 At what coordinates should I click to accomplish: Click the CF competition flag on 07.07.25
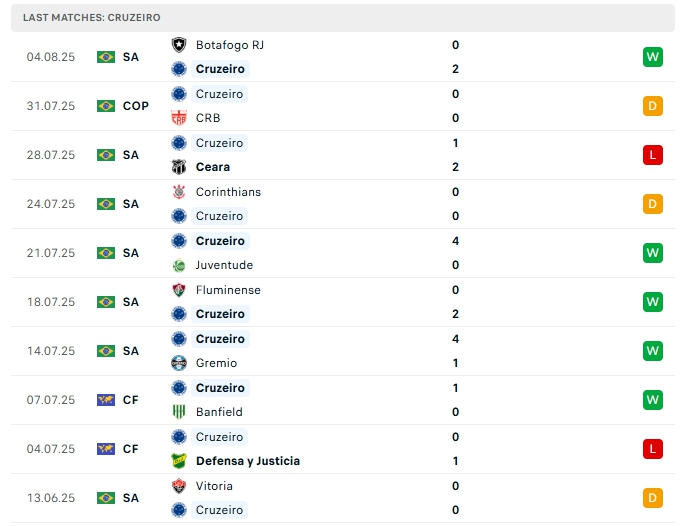pyautogui.click(x=106, y=400)
